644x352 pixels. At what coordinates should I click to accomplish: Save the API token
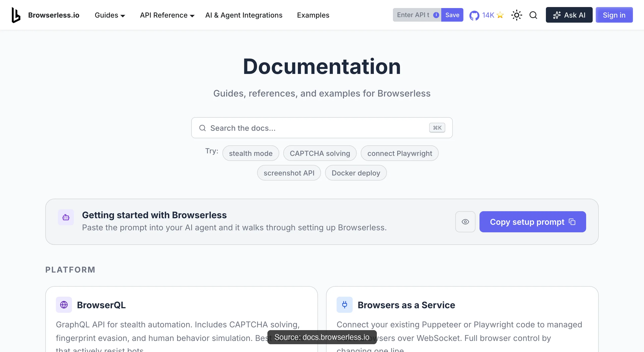tap(452, 15)
